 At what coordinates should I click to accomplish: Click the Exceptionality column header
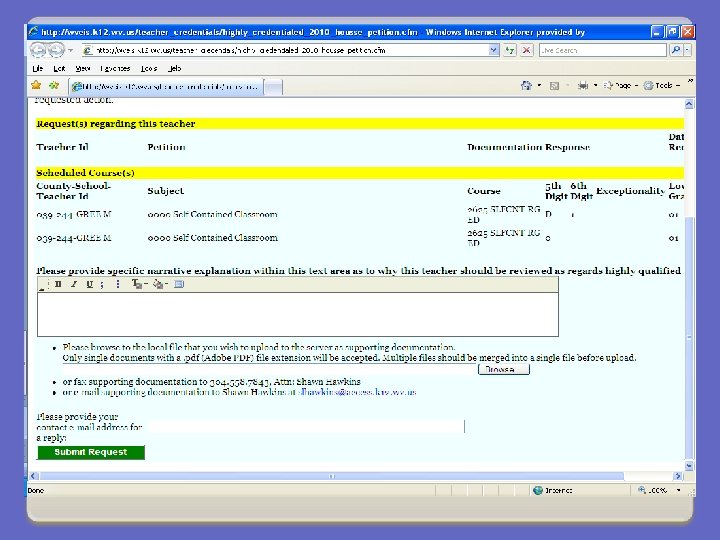[x=630, y=191]
